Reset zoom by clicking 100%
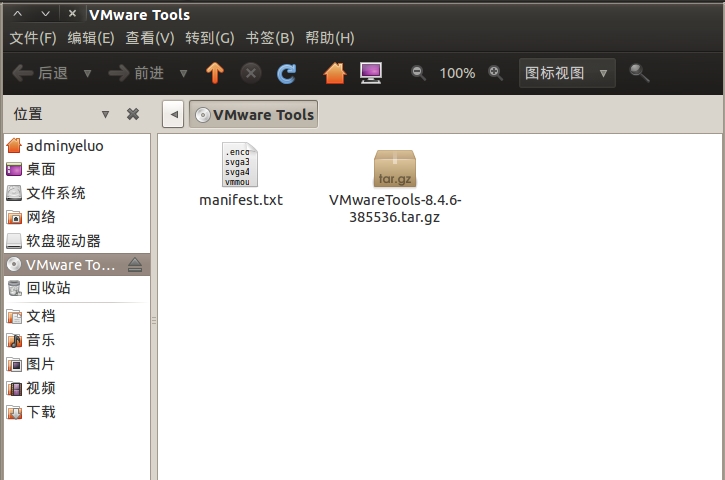 (x=457, y=73)
